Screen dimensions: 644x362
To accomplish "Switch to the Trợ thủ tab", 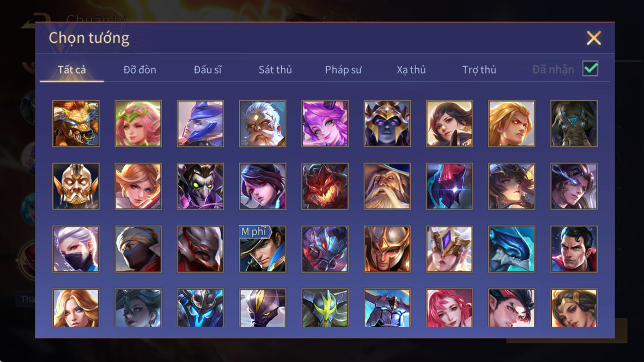I will click(479, 70).
